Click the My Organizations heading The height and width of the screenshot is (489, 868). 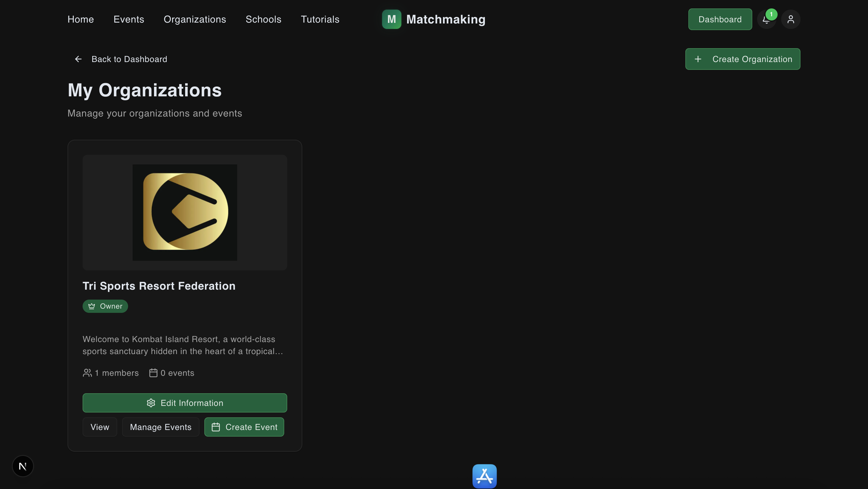145,90
